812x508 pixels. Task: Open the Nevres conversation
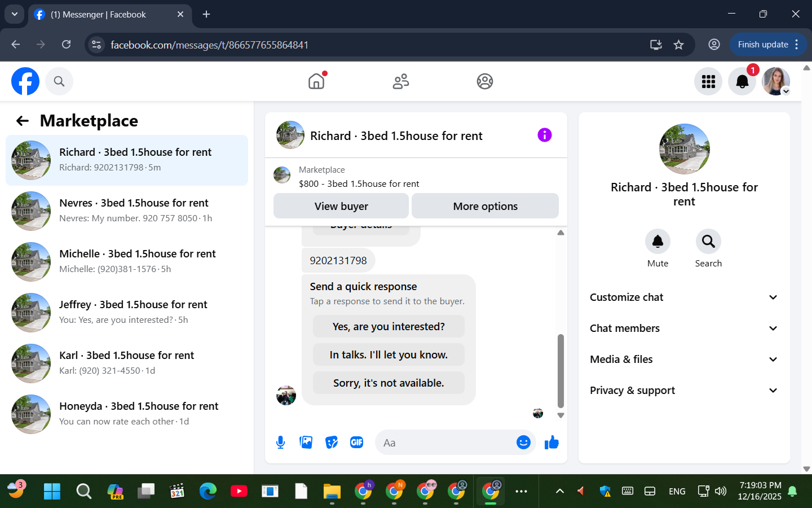point(127,211)
